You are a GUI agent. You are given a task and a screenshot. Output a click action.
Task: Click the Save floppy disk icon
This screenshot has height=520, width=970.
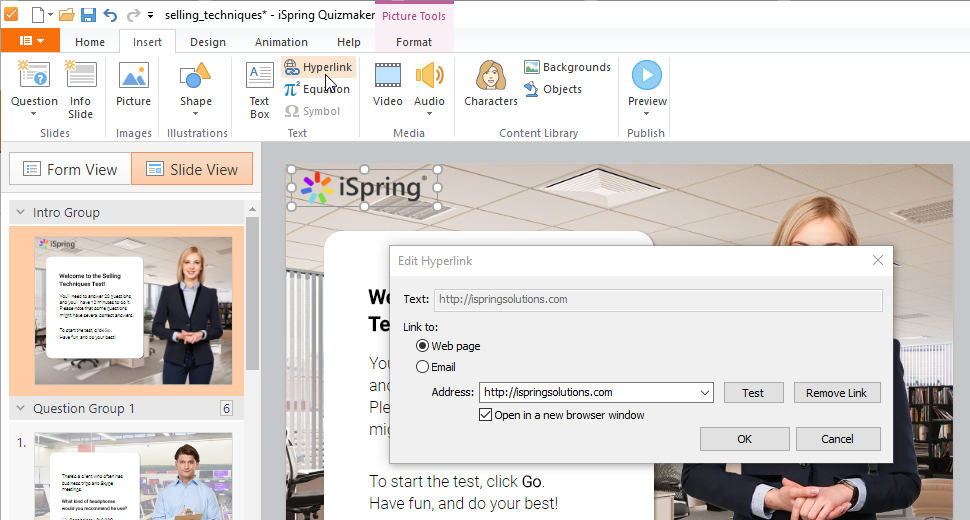(x=88, y=14)
